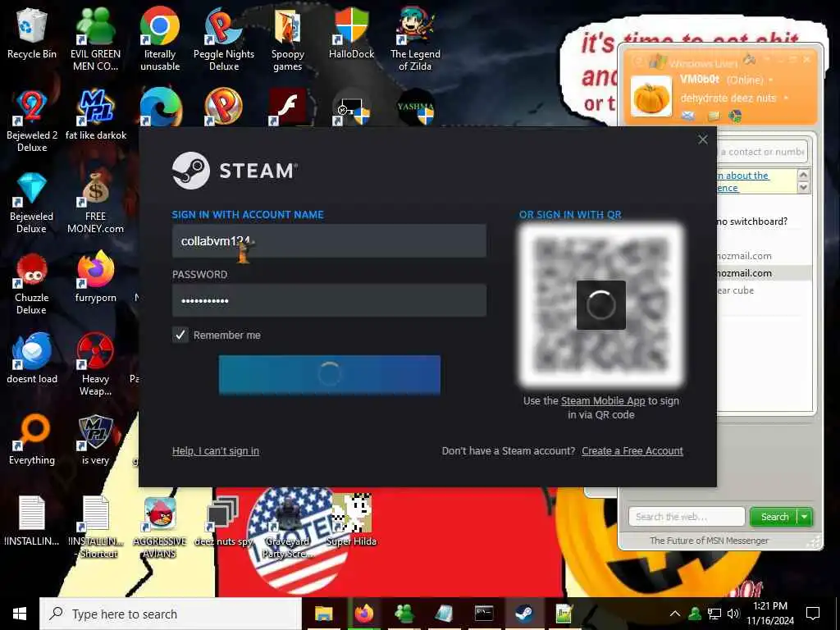The width and height of the screenshot is (840, 630).
Task: Follow the Steam Mobile App link
Action: 603,400
